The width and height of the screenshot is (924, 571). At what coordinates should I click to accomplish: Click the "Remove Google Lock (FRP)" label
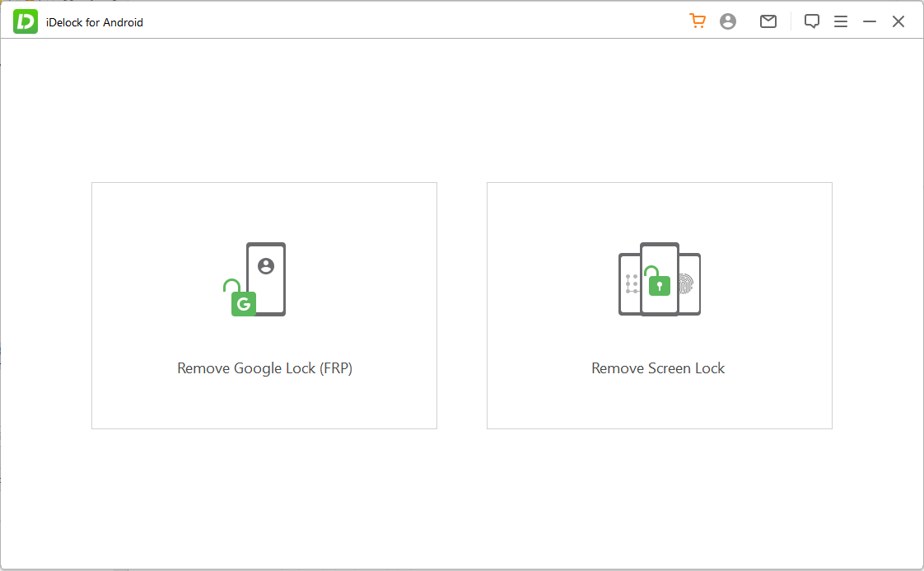click(264, 368)
